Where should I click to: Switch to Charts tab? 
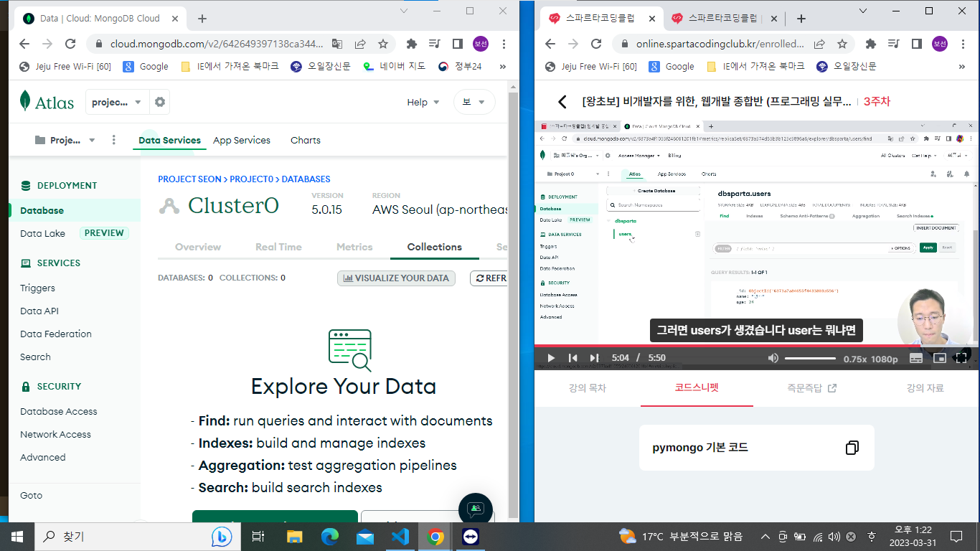306,140
